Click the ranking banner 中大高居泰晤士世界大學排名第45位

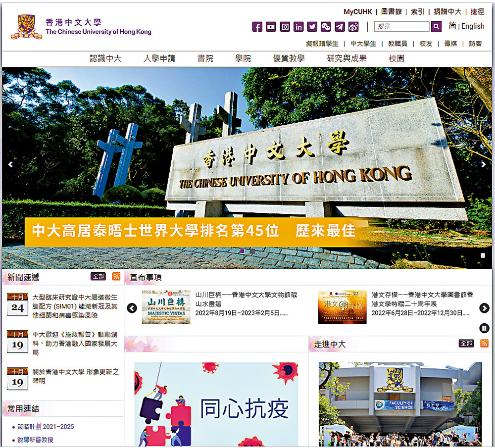(x=196, y=231)
